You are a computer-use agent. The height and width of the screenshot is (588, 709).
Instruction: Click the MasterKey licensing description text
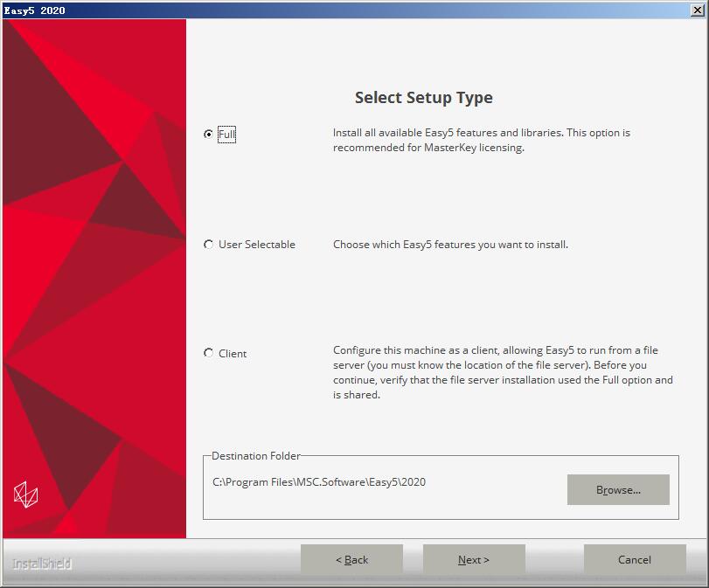click(482, 140)
